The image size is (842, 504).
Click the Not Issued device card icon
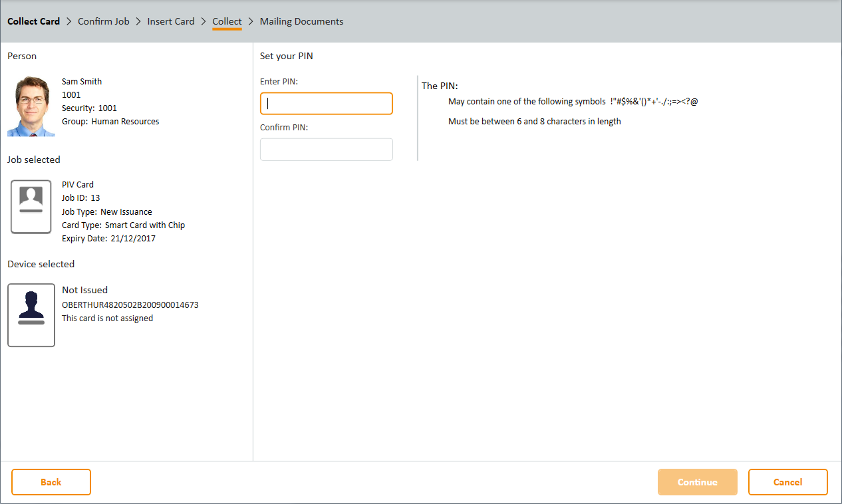(x=31, y=315)
